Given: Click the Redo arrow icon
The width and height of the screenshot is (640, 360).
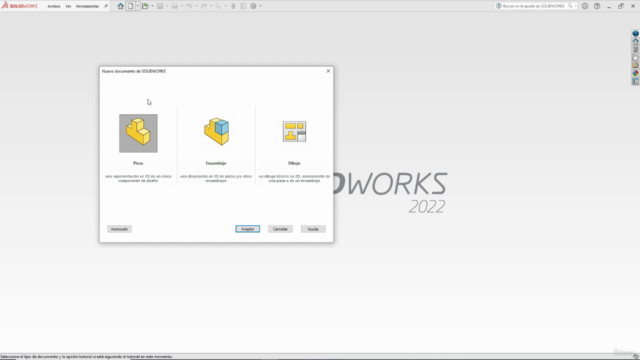Looking at the screenshot, I should tap(204, 6).
